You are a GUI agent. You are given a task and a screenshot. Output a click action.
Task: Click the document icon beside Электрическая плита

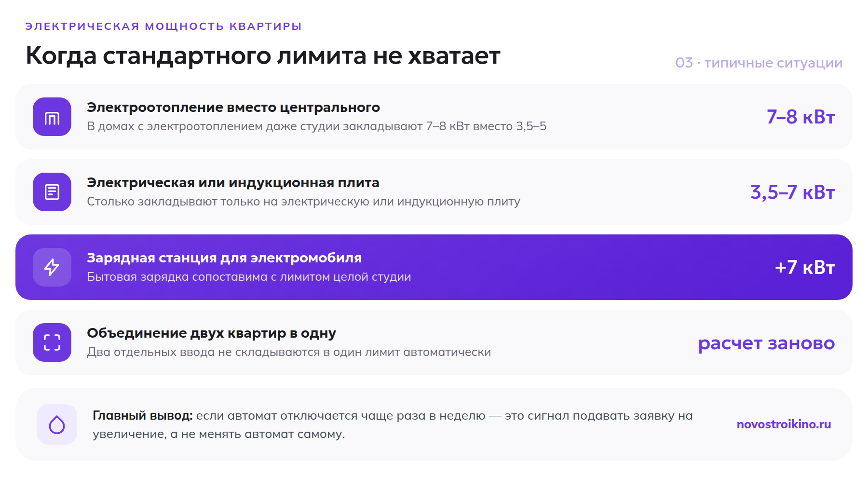coord(52,192)
